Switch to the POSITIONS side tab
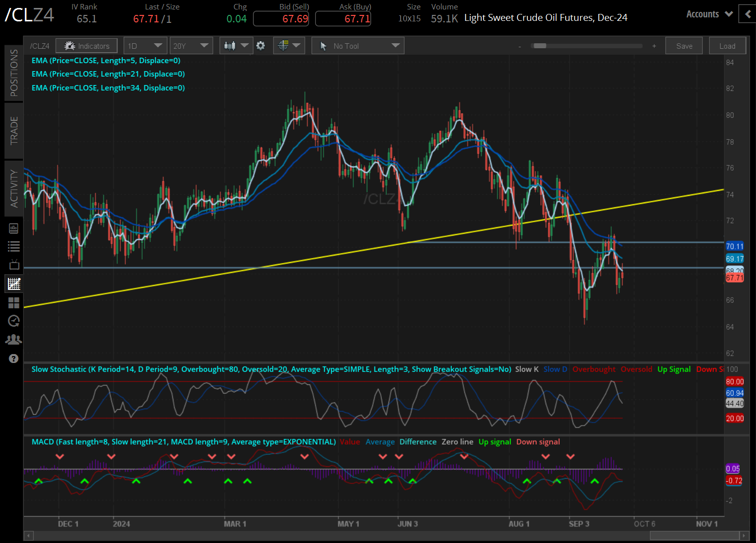This screenshot has height=543, width=756. pos(14,73)
